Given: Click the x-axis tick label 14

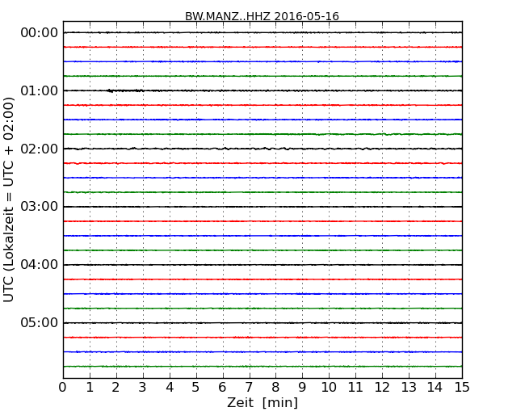Looking at the screenshot, I should click(x=435, y=388).
